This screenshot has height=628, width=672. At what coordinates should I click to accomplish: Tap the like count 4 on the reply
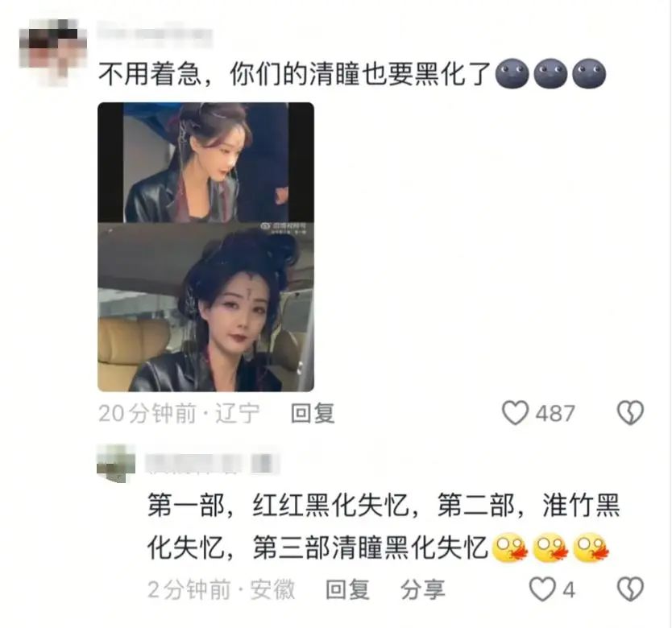tap(568, 590)
